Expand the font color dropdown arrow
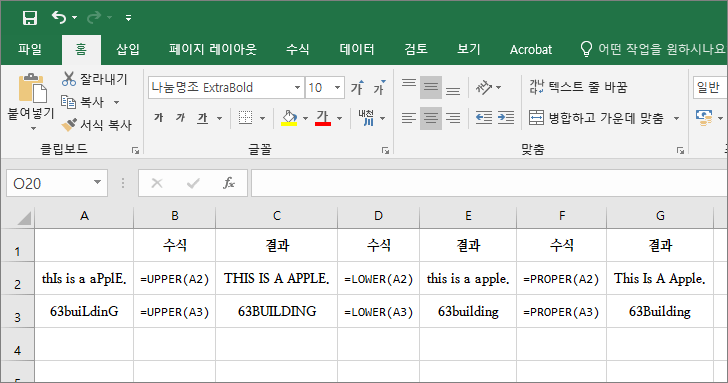The height and width of the screenshot is (383, 728). click(339, 118)
